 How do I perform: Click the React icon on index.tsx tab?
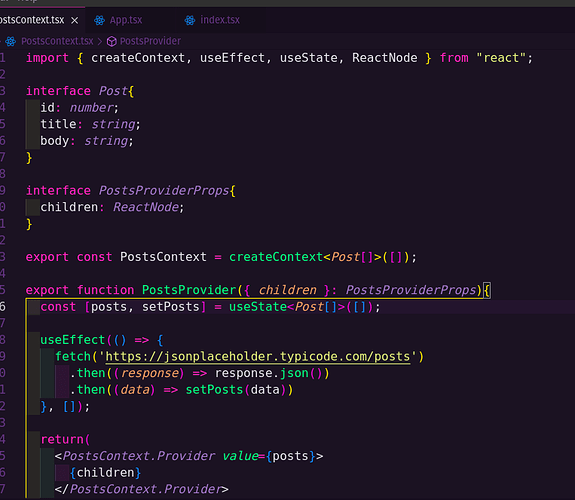click(190, 20)
